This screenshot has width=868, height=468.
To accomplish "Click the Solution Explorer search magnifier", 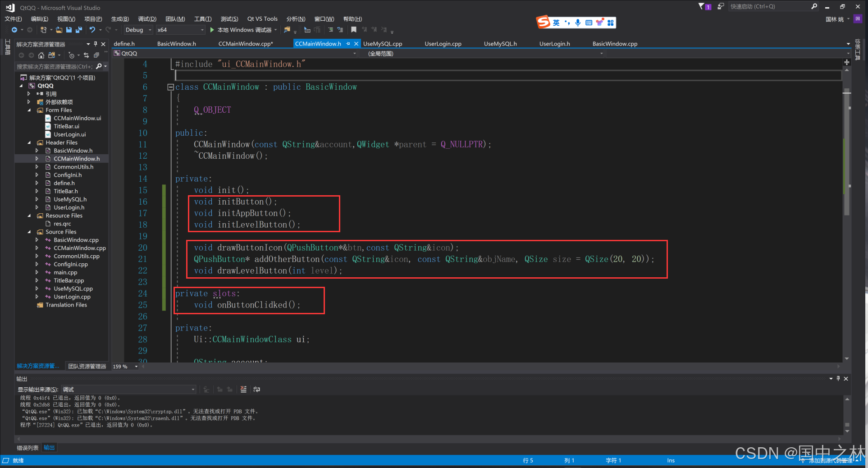I will point(99,66).
